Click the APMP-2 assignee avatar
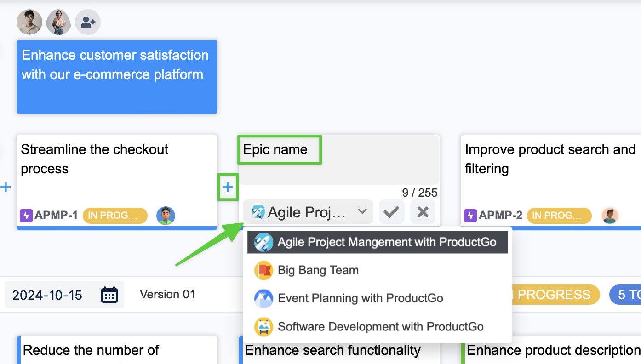 pos(610,215)
